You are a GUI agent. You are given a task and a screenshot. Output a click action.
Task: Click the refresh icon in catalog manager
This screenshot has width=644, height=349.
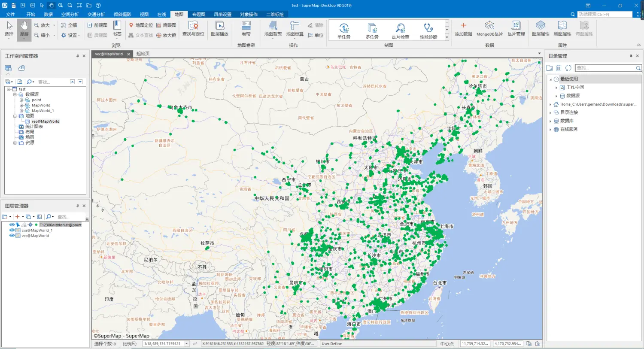click(568, 68)
